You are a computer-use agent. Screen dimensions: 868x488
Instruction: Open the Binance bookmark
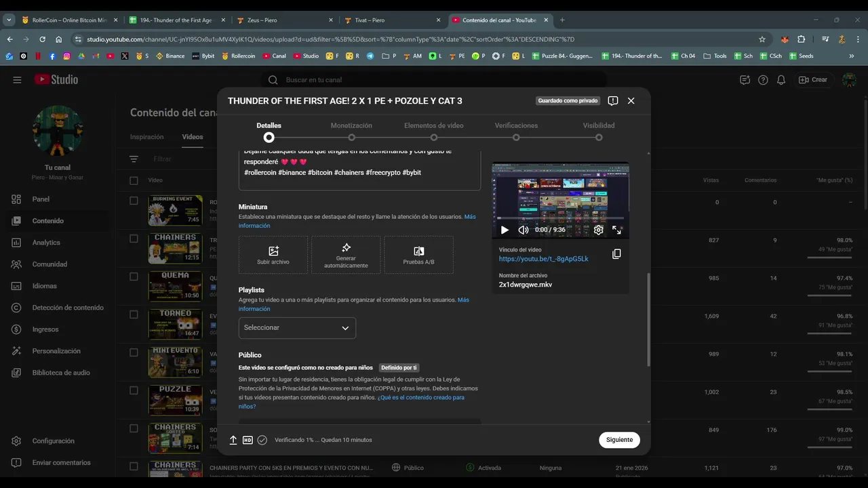point(170,56)
